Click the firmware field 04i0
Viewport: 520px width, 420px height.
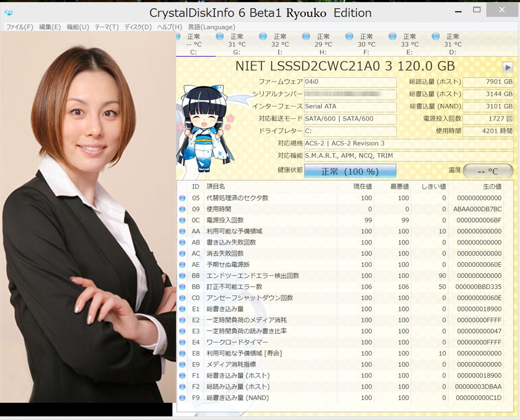pos(350,82)
